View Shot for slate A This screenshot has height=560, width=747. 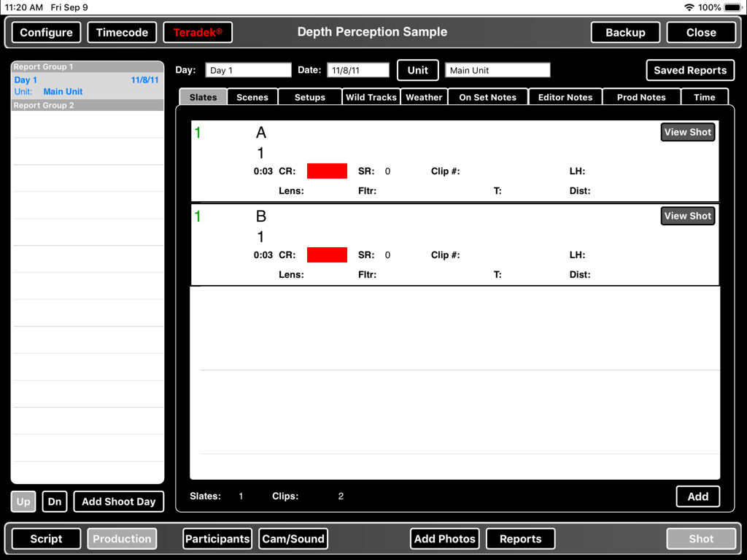687,132
